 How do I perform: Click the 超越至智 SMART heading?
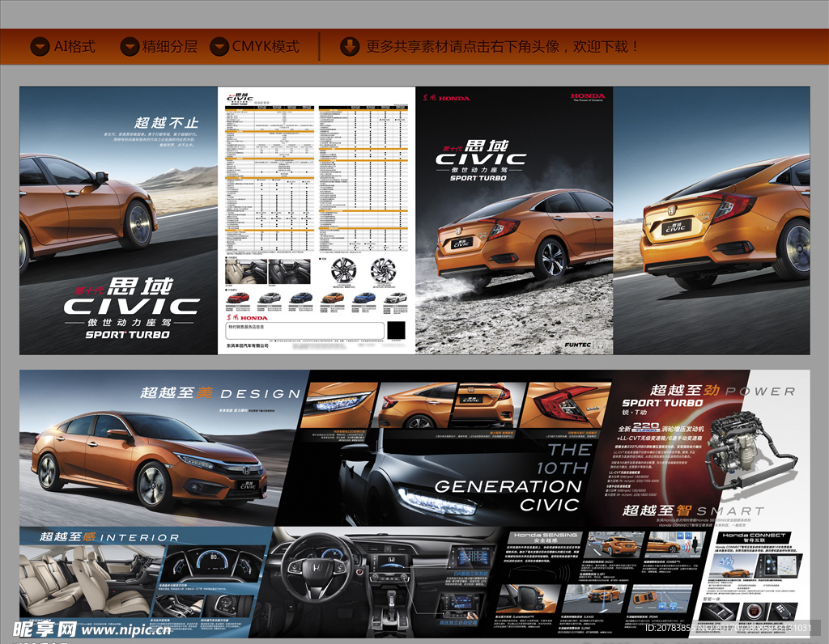(693, 511)
